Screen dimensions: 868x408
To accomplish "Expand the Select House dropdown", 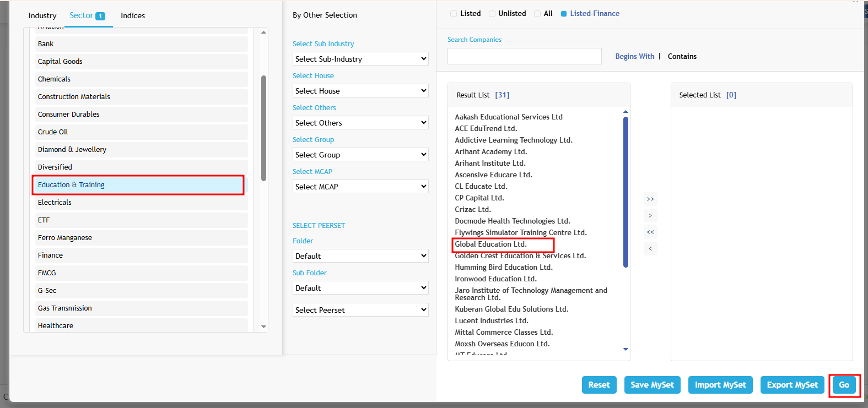I will point(360,91).
